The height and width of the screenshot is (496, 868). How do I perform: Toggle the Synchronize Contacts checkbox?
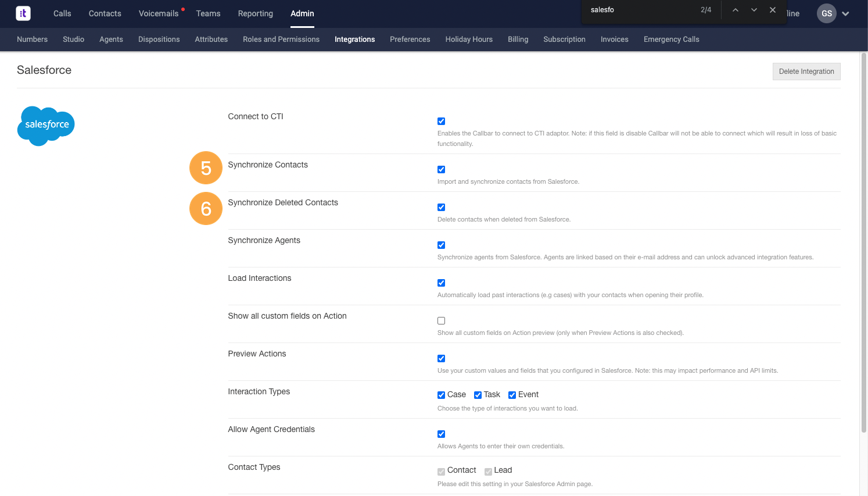(x=442, y=170)
